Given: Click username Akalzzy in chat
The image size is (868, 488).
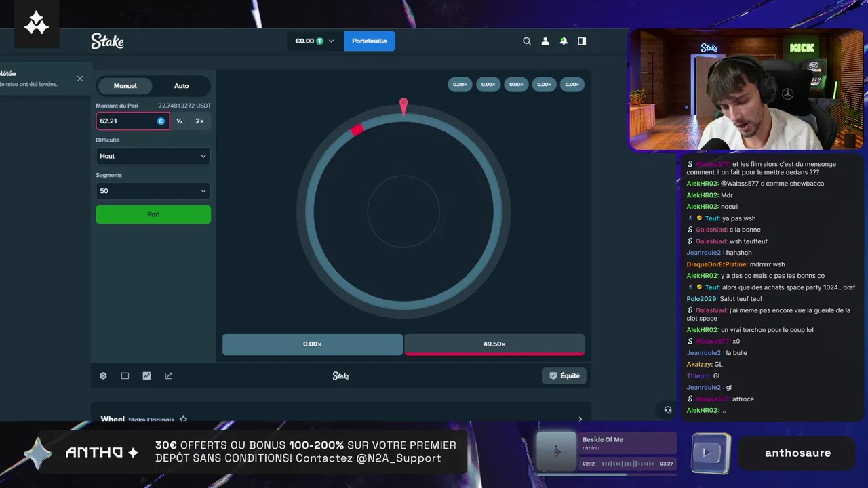Looking at the screenshot, I should point(699,365).
